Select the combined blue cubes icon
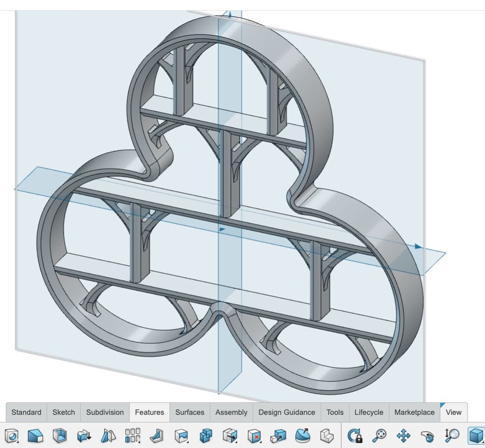This screenshot has width=485, height=448. pos(206,435)
